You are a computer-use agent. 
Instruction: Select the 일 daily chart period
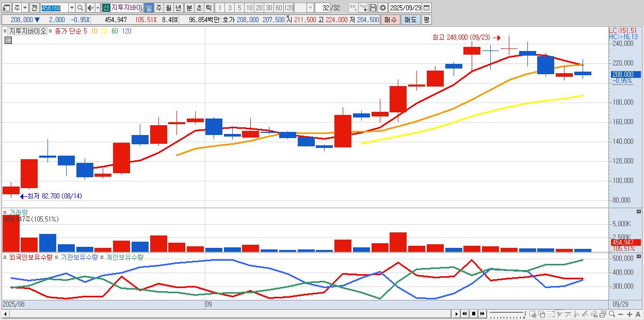(149, 8)
